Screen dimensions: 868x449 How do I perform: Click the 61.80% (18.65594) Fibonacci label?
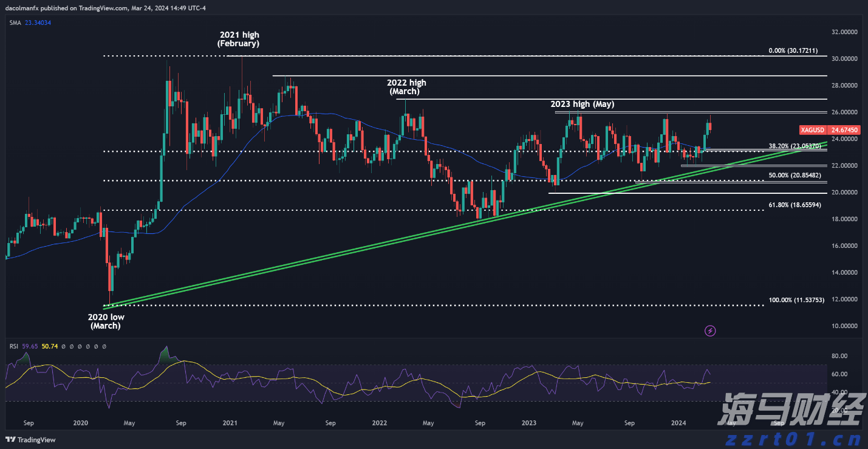(x=795, y=205)
